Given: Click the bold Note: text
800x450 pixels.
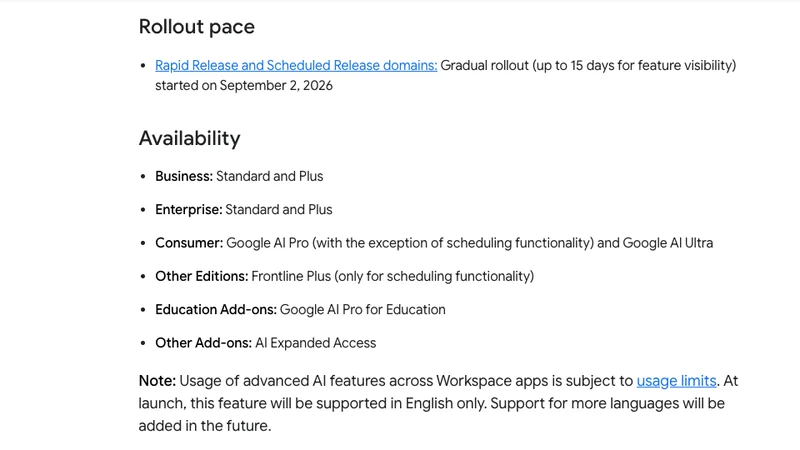Looking at the screenshot, I should click(157, 381).
